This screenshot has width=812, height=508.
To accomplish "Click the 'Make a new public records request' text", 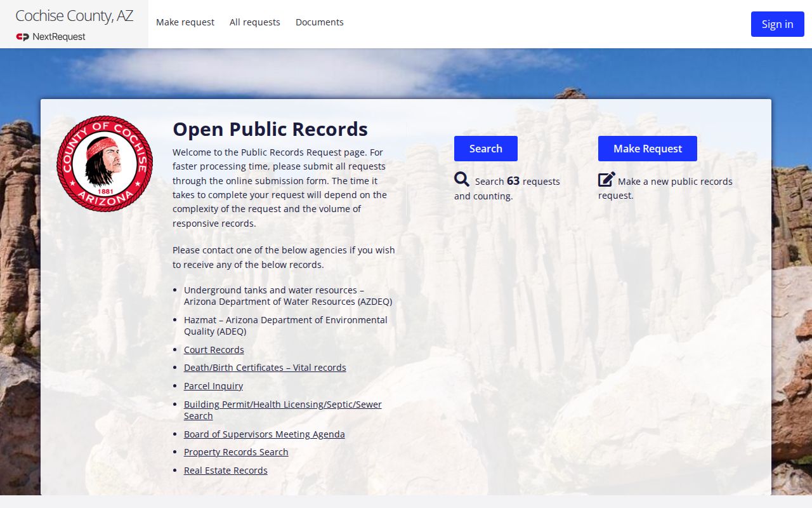I will pyautogui.click(x=665, y=188).
